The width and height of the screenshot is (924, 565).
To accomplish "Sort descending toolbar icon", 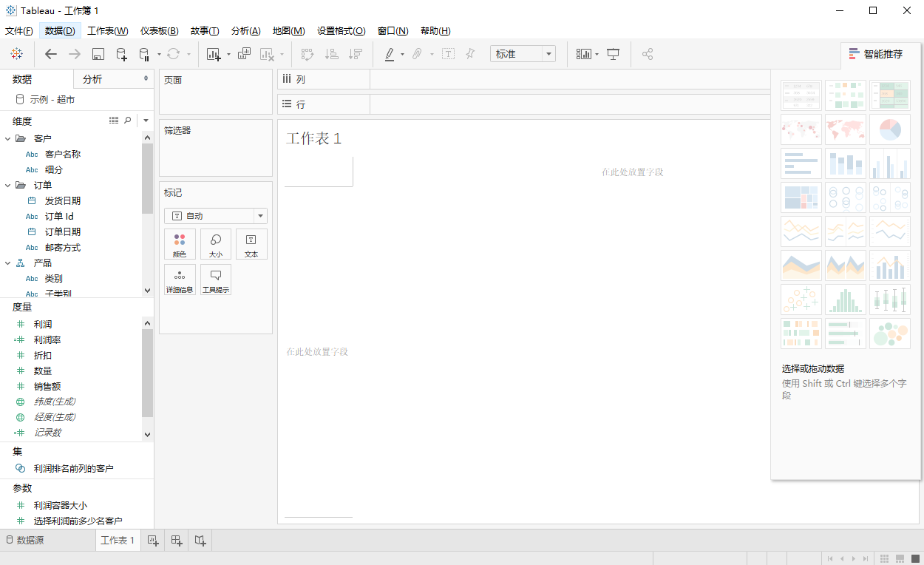I will [x=356, y=54].
